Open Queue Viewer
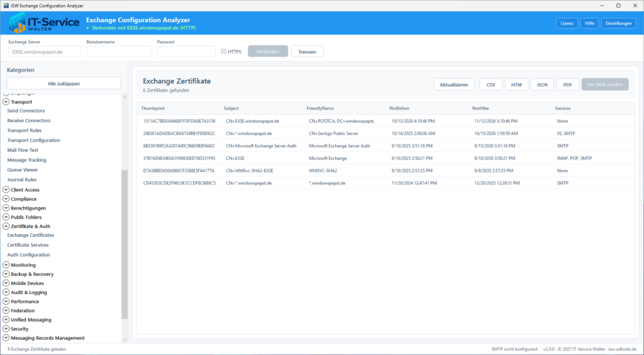 tap(23, 170)
